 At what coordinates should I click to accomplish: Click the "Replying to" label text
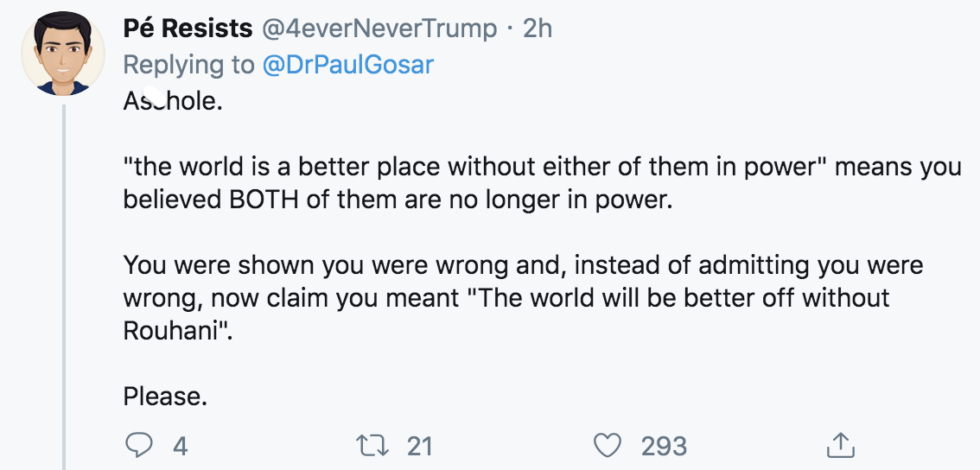click(x=188, y=65)
